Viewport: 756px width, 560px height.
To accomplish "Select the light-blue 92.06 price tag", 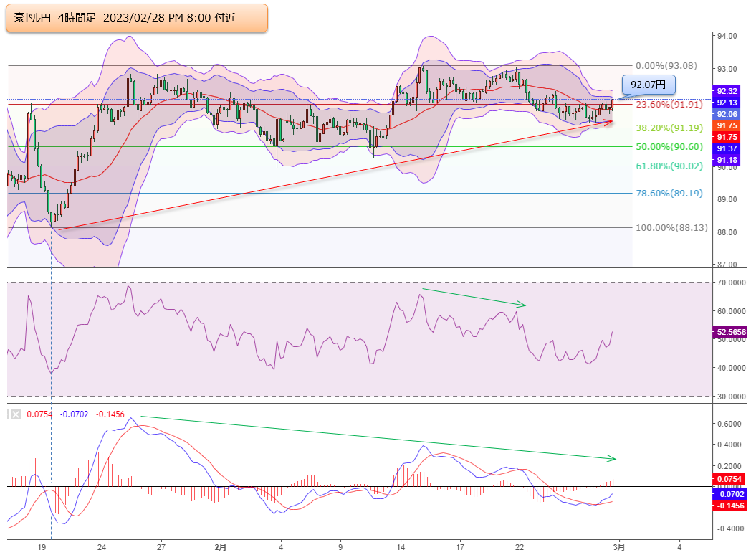I will tap(726, 114).
